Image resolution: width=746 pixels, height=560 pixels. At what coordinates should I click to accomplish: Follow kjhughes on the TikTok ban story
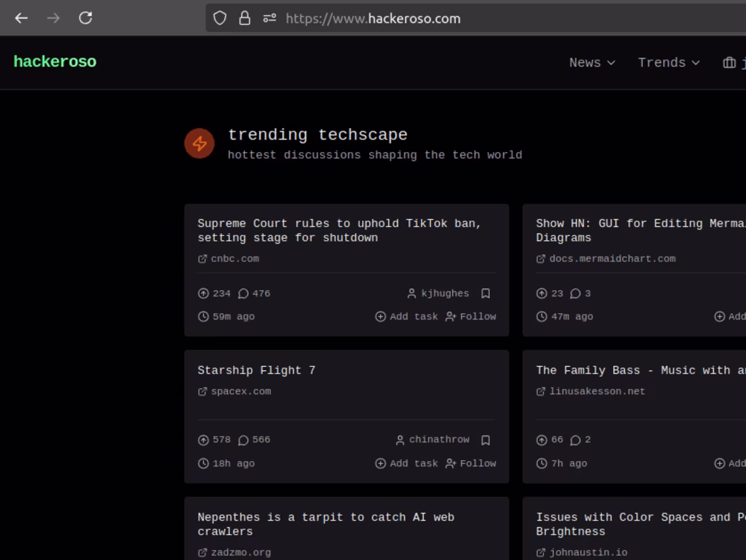pos(471,316)
